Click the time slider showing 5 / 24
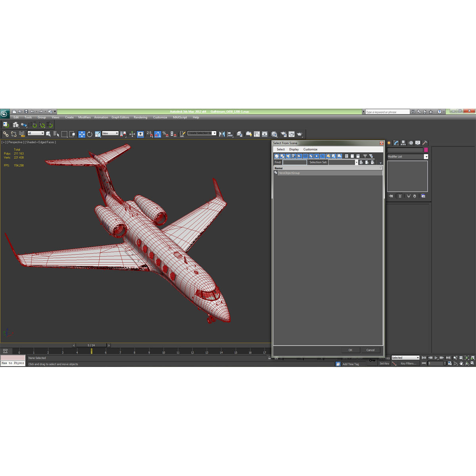The height and width of the screenshot is (476, 476). tap(91, 345)
